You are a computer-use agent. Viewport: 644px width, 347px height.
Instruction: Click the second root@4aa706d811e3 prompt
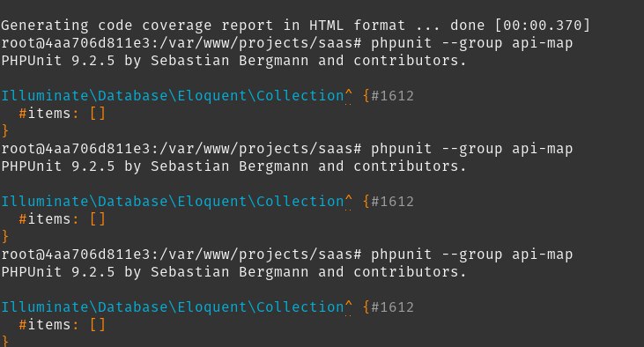coord(76,148)
